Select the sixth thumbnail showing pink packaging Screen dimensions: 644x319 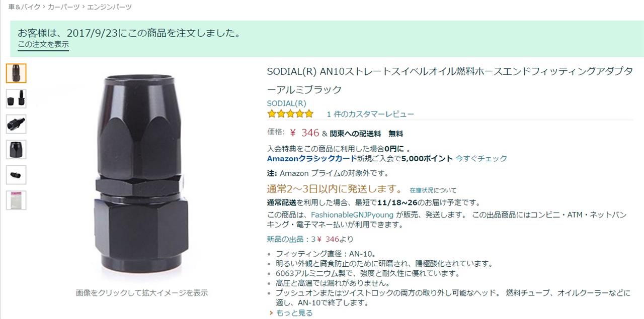coord(16,200)
